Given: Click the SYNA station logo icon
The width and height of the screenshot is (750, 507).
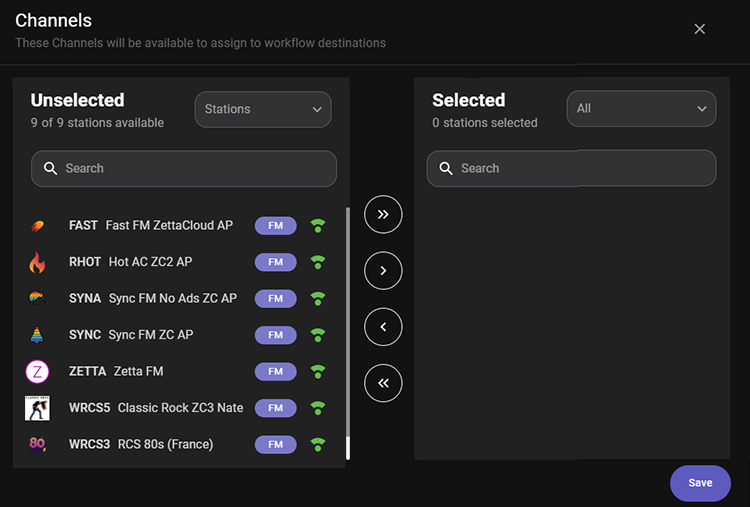Looking at the screenshot, I should coord(37,299).
